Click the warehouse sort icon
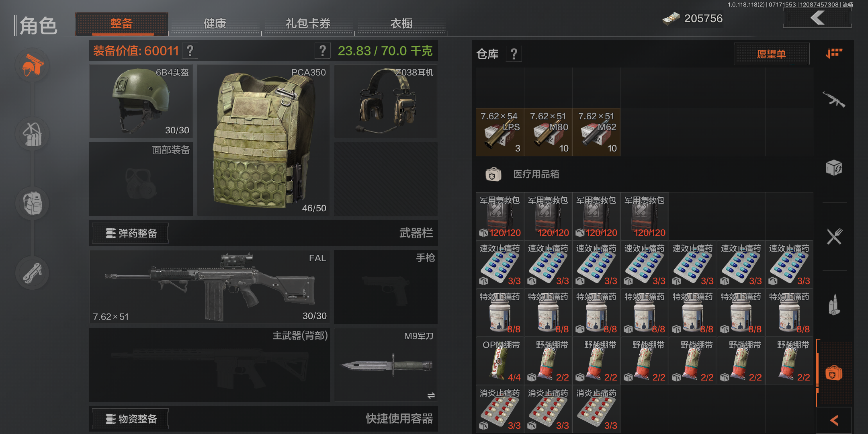This screenshot has height=434, width=868. pyautogui.click(x=834, y=53)
